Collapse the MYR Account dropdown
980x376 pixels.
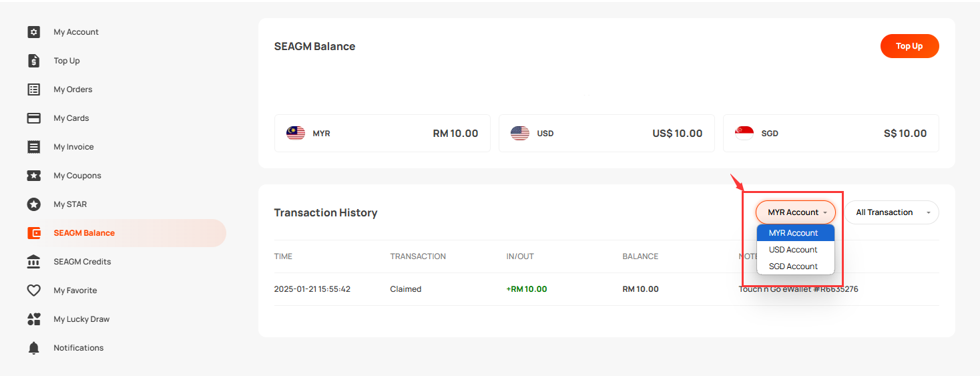[796, 212]
